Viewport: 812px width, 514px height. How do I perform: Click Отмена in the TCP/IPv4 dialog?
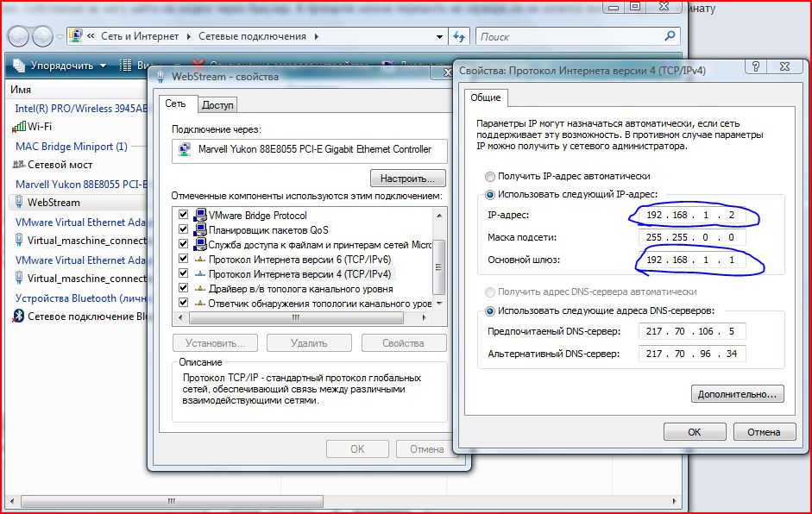tap(764, 432)
